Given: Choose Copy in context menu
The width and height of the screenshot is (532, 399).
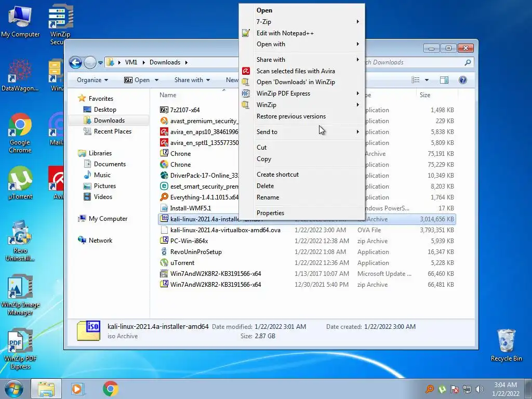Looking at the screenshot, I should point(264,159).
